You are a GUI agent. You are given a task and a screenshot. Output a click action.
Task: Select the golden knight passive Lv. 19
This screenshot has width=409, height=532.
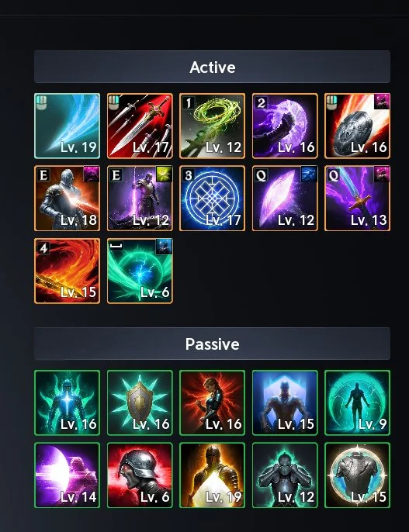[x=212, y=475]
